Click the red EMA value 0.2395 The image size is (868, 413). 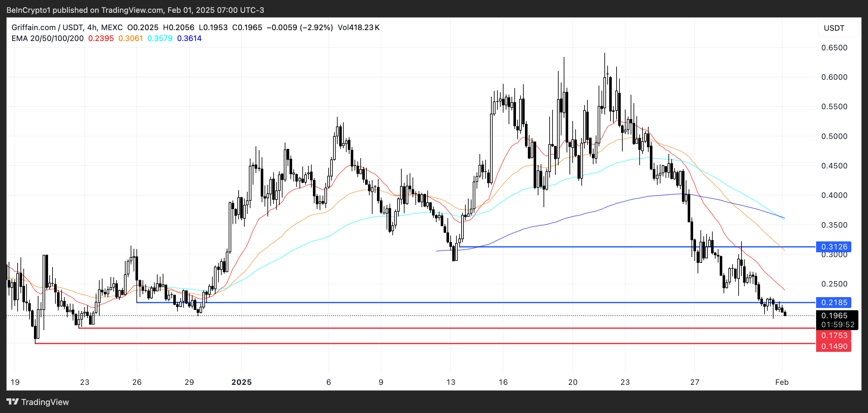click(101, 38)
